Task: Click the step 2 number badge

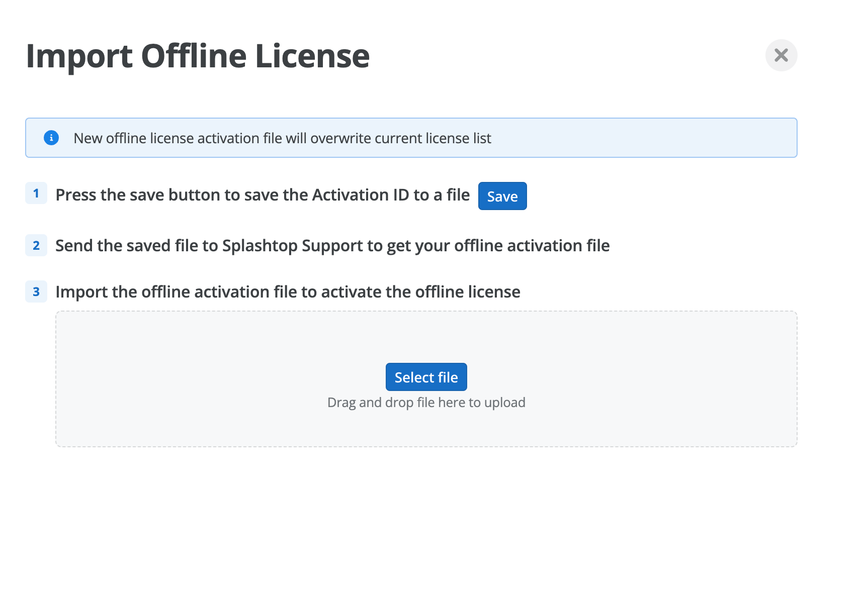Action: (36, 246)
